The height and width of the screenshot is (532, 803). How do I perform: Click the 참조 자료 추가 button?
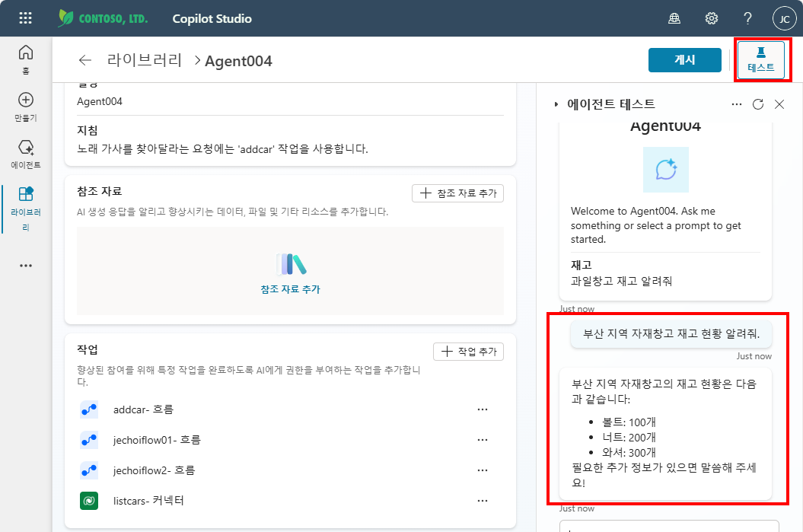[458, 193]
